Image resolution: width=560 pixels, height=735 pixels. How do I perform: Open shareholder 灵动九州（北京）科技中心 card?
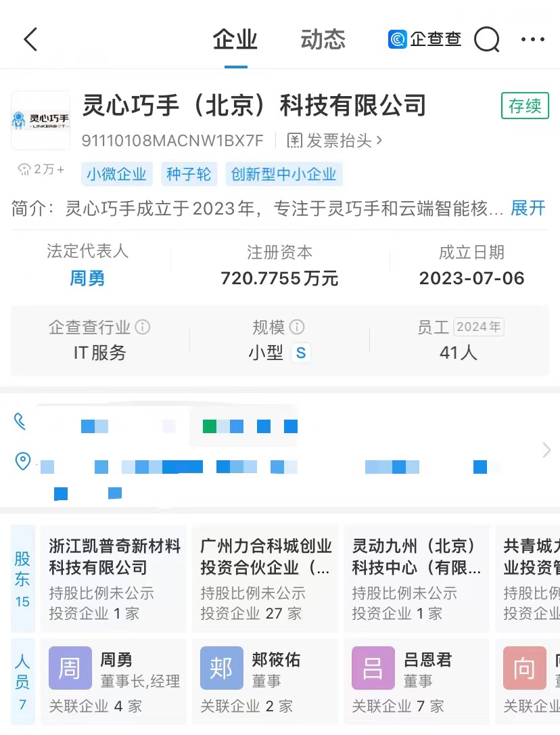click(417, 579)
